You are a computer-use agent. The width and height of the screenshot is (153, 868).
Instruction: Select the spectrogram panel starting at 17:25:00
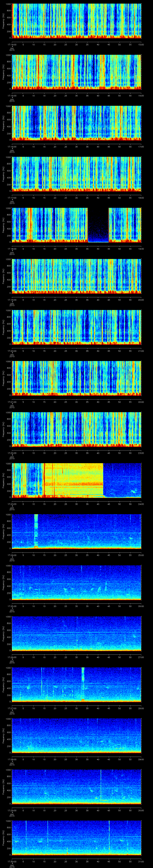click(77, 582)
